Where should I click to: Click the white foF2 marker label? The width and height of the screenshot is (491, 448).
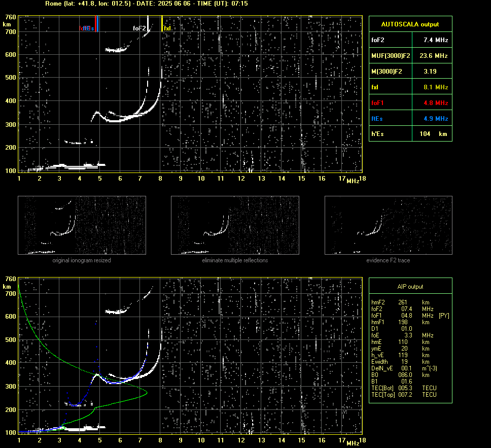139,28
